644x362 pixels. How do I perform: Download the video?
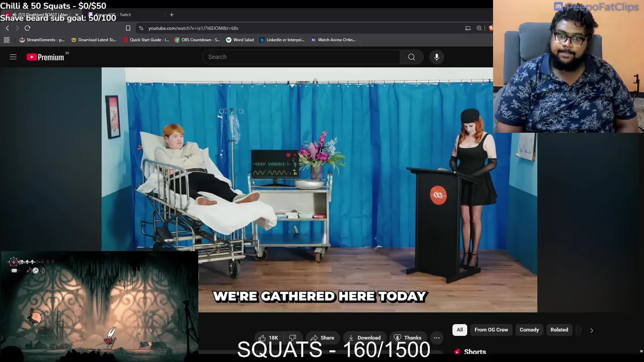(x=364, y=338)
